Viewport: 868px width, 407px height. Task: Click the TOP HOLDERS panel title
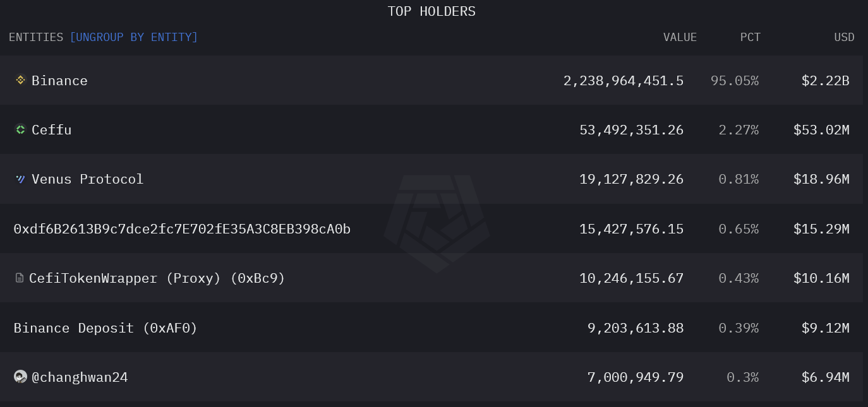431,11
